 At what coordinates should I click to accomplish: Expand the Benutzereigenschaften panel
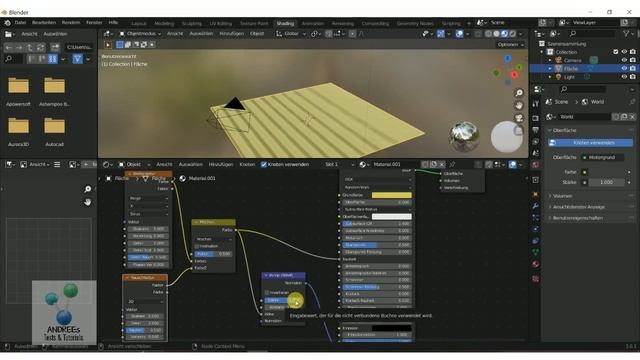pyautogui.click(x=577, y=218)
